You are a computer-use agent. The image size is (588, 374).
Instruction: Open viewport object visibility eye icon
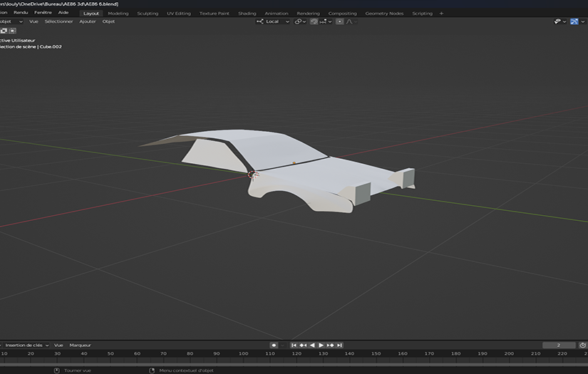pyautogui.click(x=557, y=22)
